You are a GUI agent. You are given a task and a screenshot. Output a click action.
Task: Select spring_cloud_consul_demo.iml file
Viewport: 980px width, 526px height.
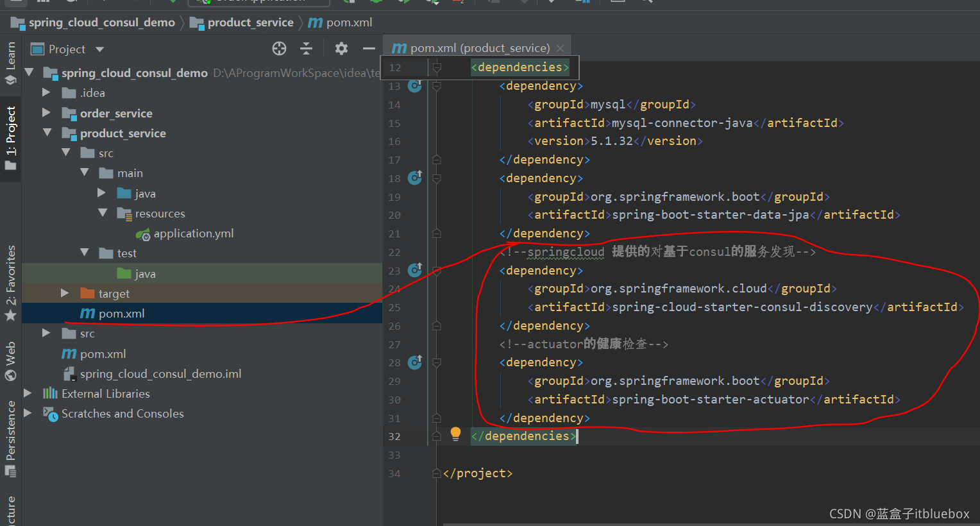(160, 374)
